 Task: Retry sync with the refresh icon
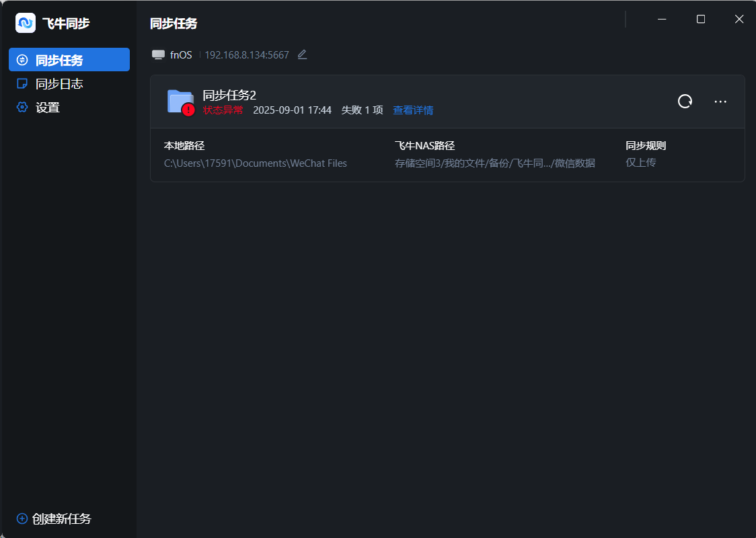(x=685, y=102)
